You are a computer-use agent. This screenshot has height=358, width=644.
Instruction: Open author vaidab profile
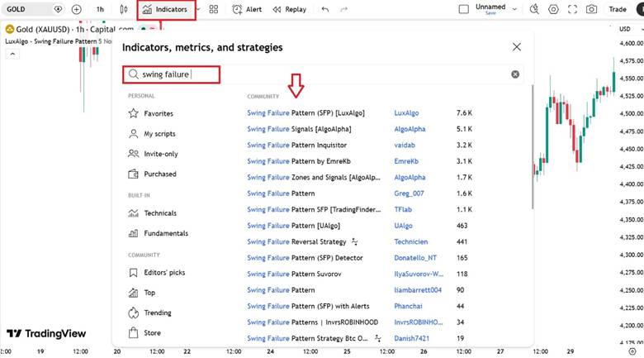pyautogui.click(x=405, y=145)
